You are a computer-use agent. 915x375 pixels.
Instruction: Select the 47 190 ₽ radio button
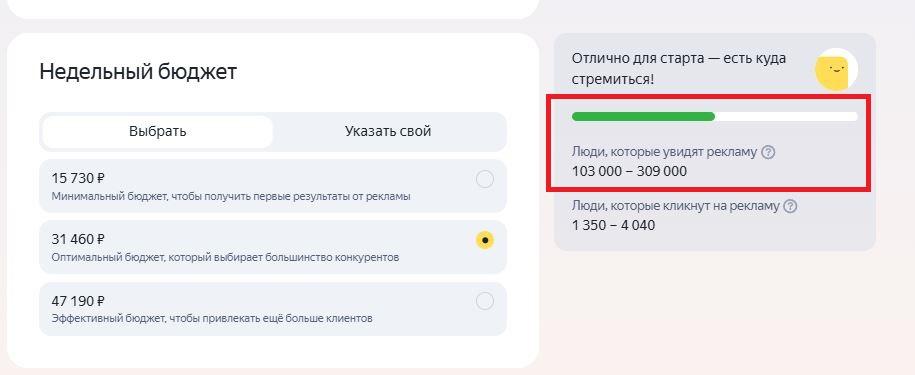tap(485, 302)
